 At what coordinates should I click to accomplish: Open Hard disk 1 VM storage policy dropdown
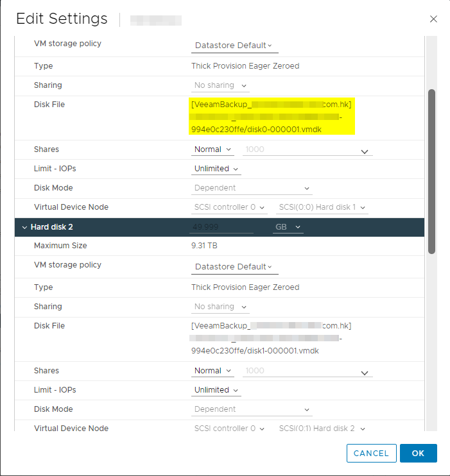234,46
